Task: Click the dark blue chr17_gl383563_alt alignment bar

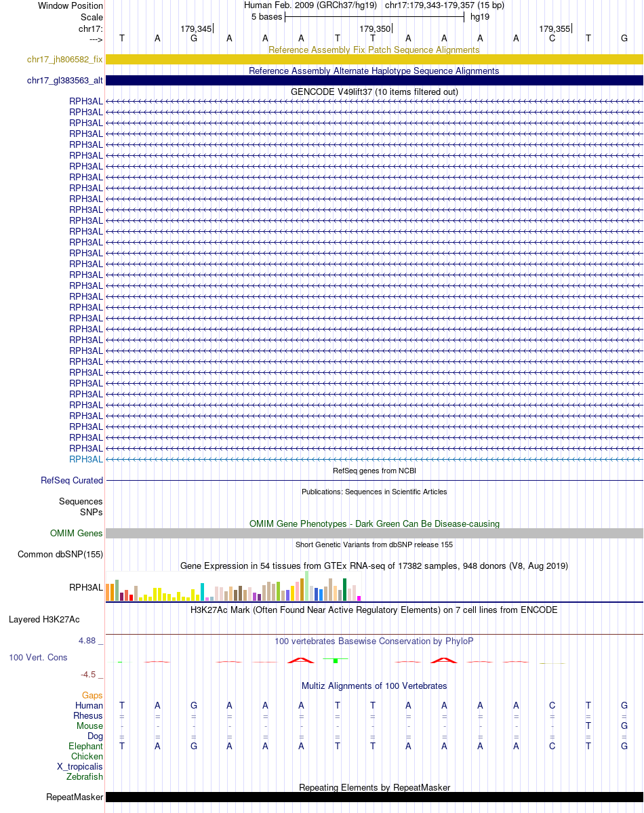Action: [x=374, y=81]
